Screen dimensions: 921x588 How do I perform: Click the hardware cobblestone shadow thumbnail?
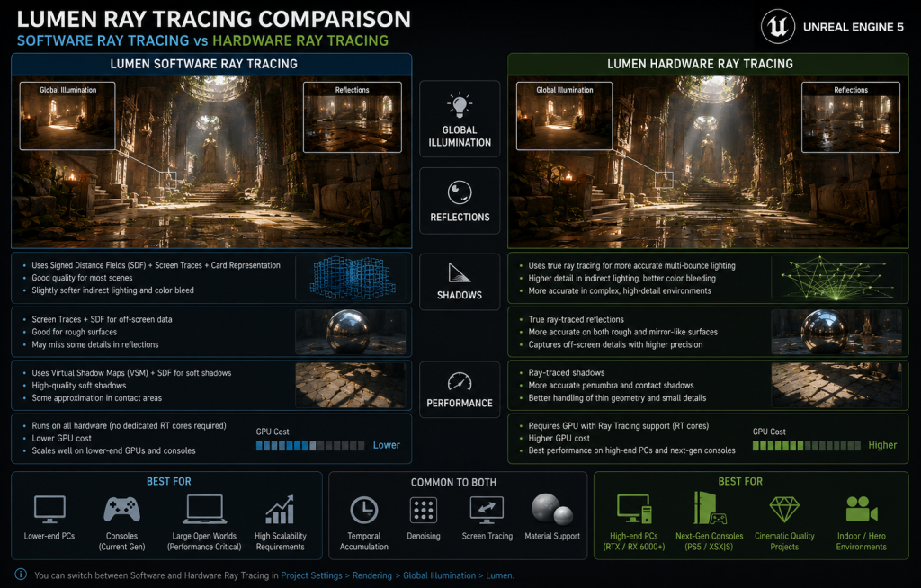click(x=836, y=386)
